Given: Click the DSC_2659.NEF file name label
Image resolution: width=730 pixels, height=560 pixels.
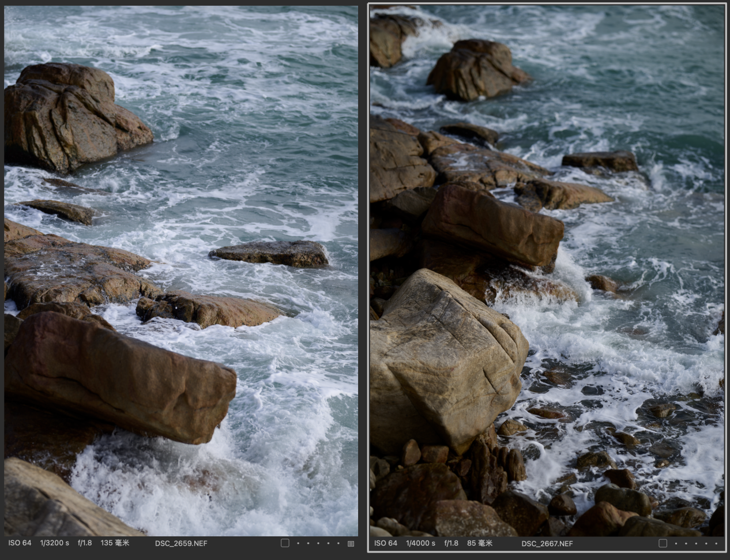Looking at the screenshot, I should (x=181, y=543).
